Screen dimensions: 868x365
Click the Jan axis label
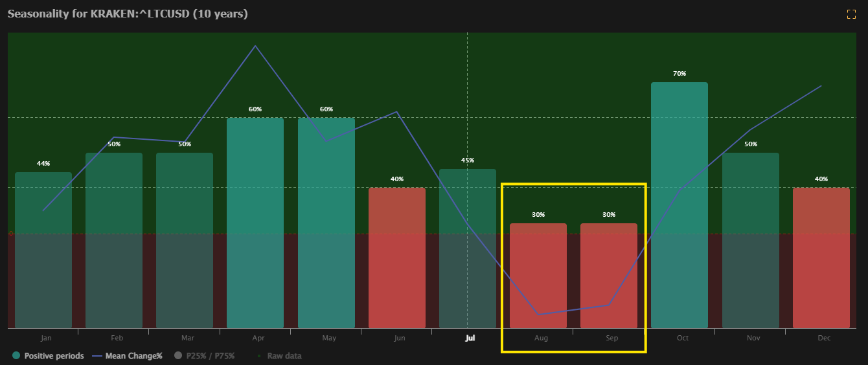point(46,338)
